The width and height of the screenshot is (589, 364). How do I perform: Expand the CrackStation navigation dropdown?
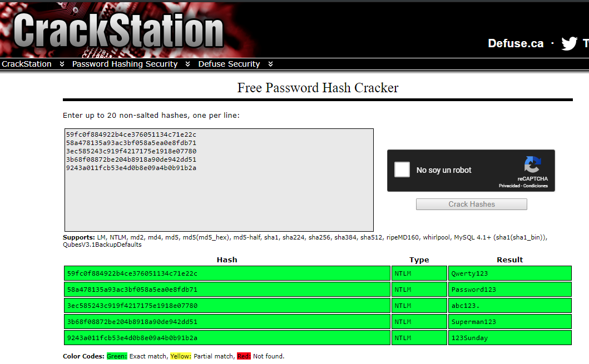pos(61,64)
